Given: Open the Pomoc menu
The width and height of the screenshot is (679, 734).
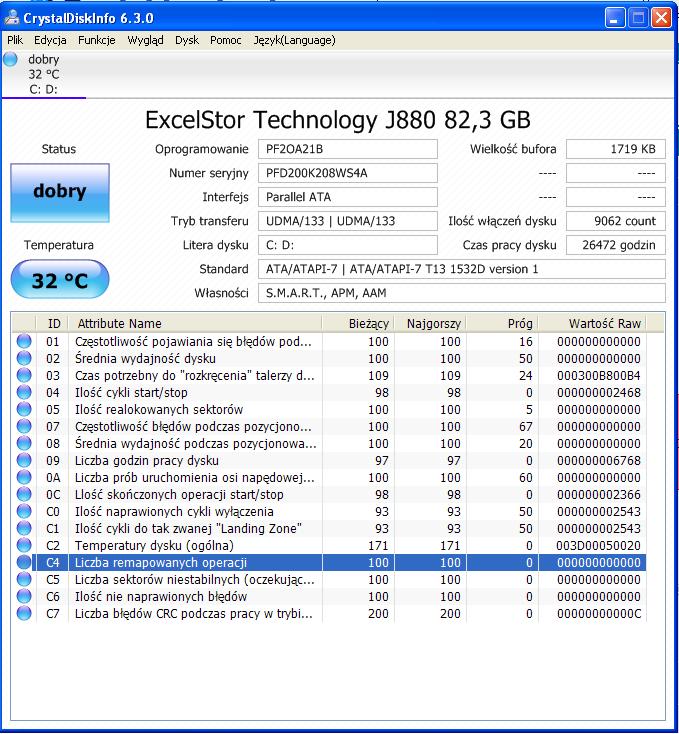Looking at the screenshot, I should tap(226, 40).
